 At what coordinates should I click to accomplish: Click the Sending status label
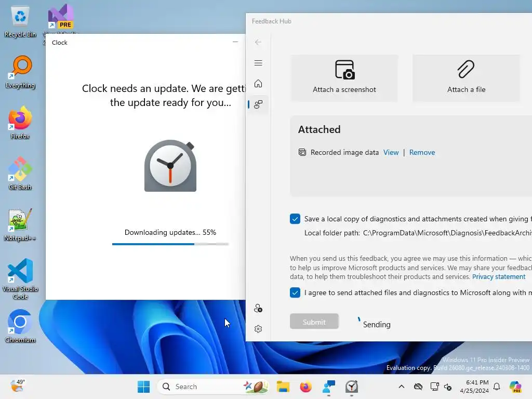pos(377,324)
